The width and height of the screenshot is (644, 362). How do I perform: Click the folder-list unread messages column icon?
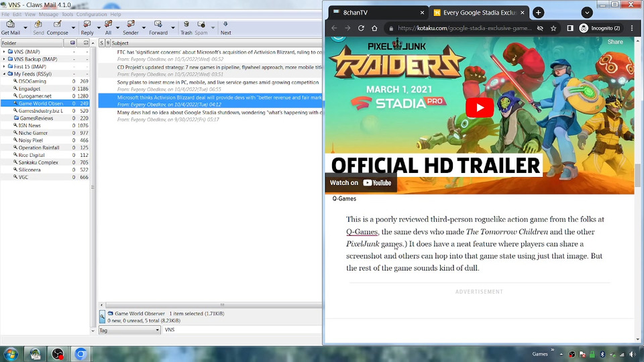85,43
